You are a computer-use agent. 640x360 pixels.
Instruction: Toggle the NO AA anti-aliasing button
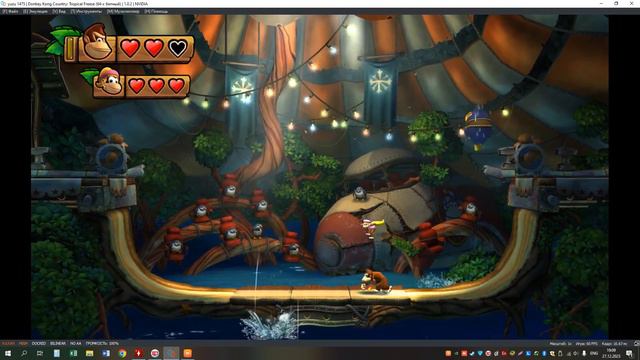(x=76, y=344)
